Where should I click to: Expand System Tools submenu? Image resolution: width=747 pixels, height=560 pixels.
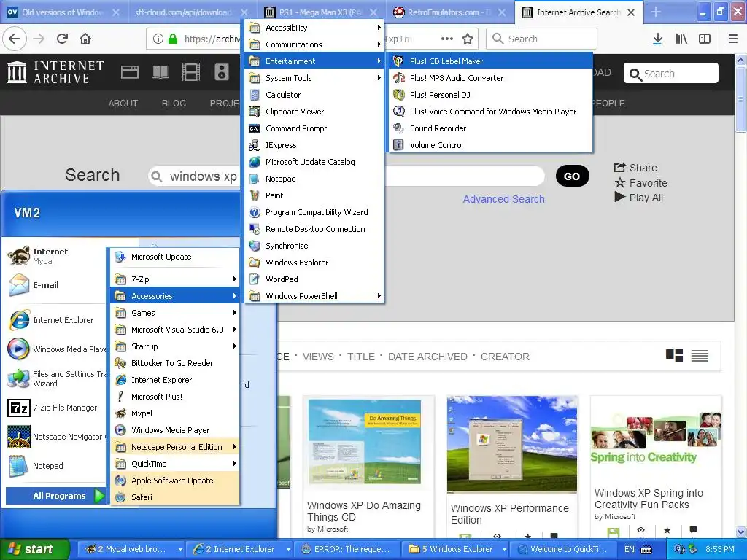pyautogui.click(x=314, y=78)
